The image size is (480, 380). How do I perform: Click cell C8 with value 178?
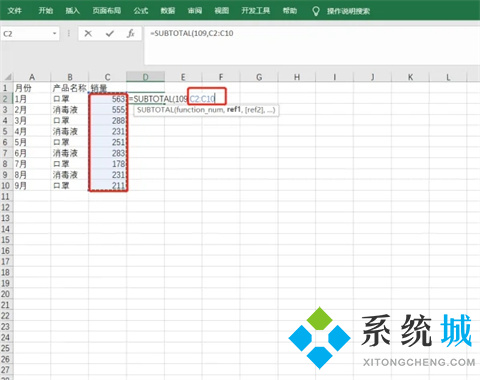107,164
